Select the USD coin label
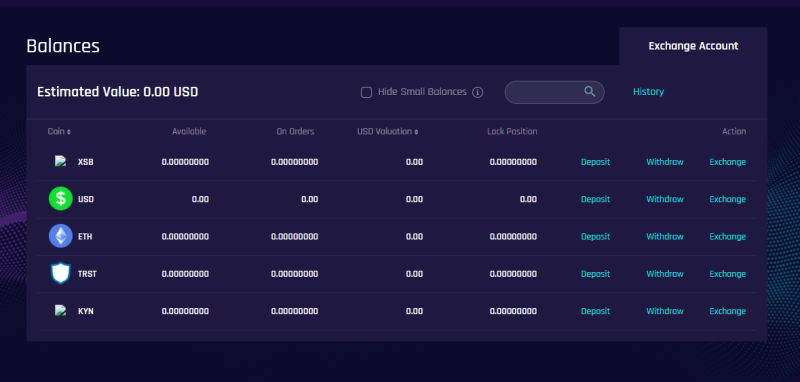 (86, 199)
